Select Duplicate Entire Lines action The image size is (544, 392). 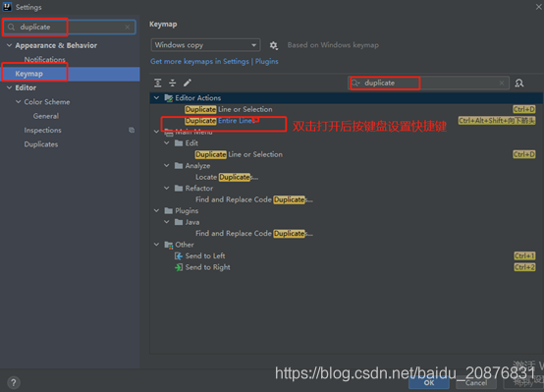(x=220, y=121)
